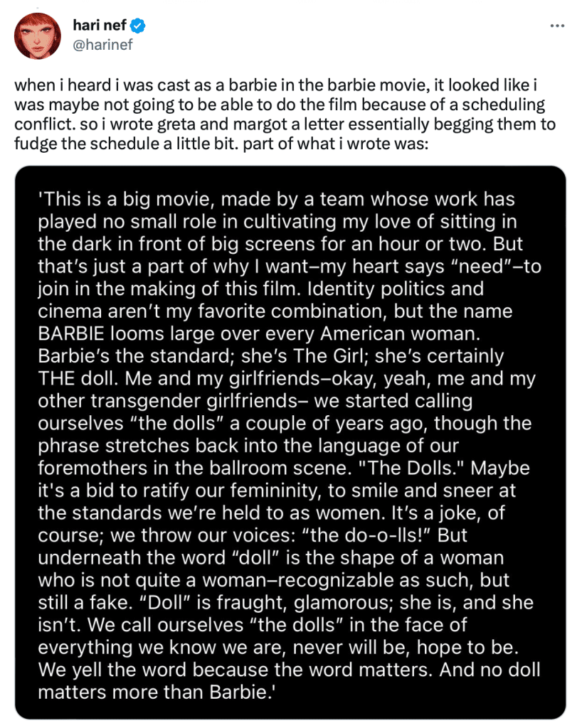Click "We yell the word" sentence in the image
The image size is (582, 728).
tap(126, 669)
